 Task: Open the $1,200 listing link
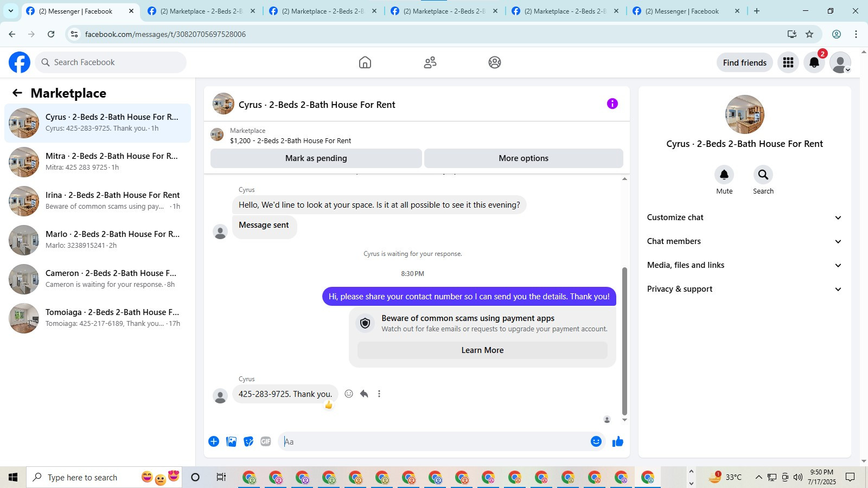[x=290, y=140]
